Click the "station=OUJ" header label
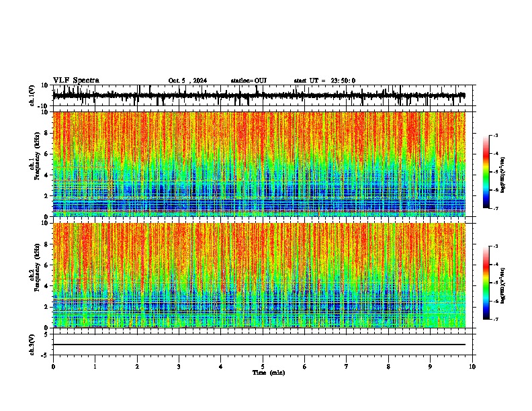 click(249, 81)
